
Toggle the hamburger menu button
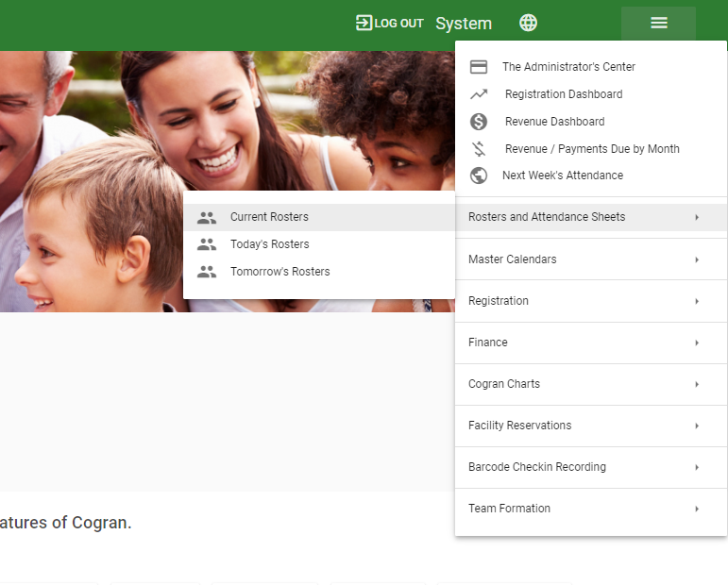(x=658, y=23)
